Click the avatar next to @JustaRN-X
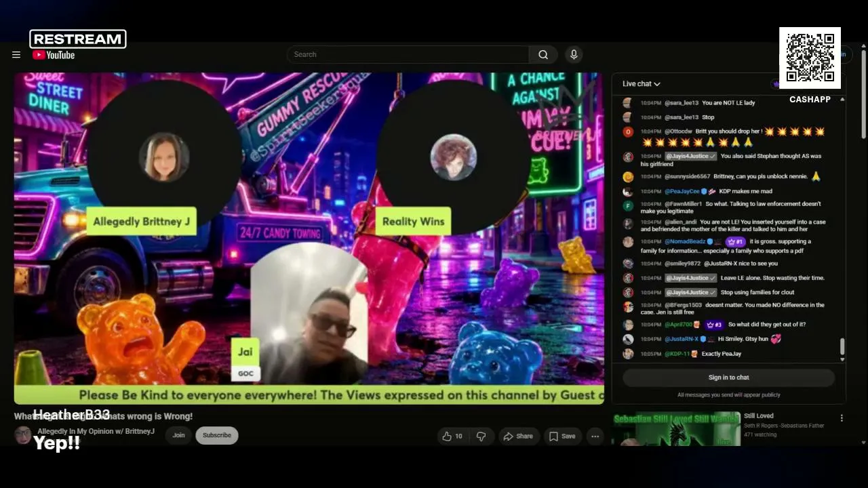This screenshot has height=488, width=868. (x=628, y=339)
